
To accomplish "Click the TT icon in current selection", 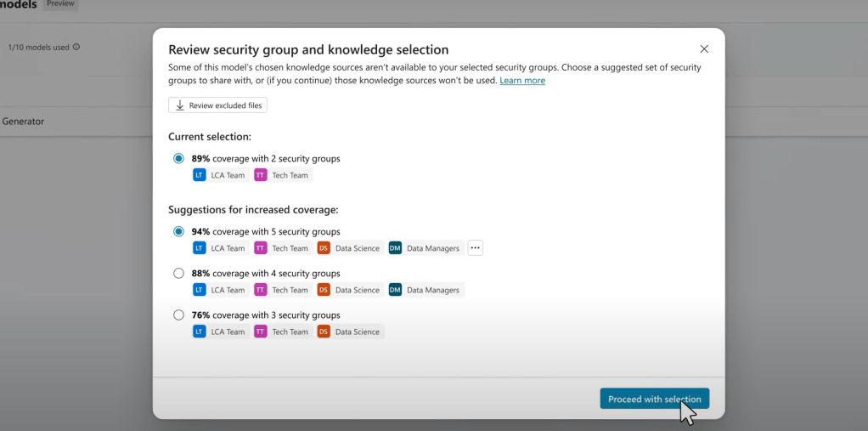I will coord(261,175).
